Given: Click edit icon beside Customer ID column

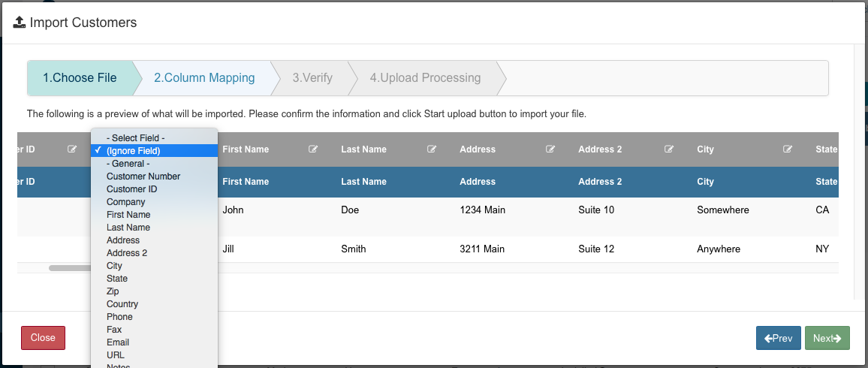Looking at the screenshot, I should pos(72,149).
